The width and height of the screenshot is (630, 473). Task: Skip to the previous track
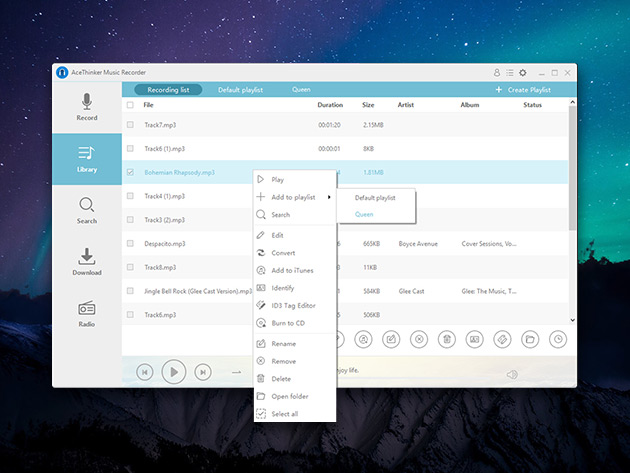click(x=145, y=373)
